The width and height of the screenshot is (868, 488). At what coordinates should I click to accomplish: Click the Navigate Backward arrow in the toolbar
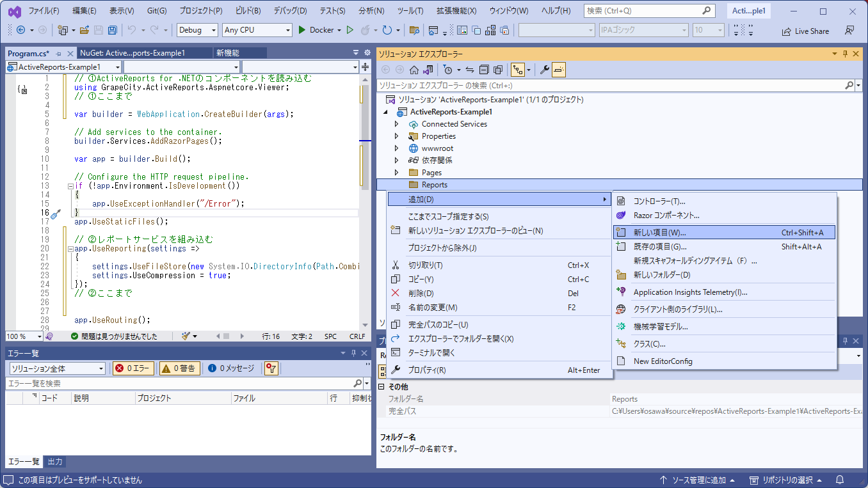[20, 30]
